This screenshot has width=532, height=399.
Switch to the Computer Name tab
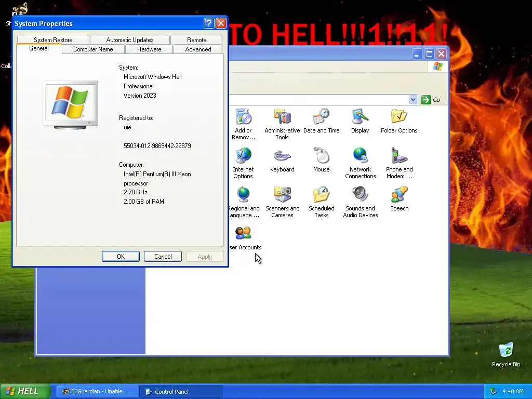(93, 49)
